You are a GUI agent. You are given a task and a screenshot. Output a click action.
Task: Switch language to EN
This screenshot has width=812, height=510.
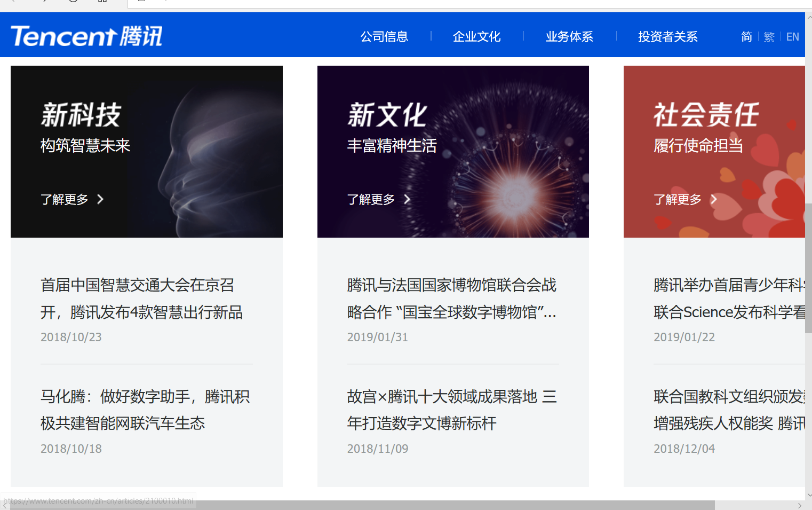tap(793, 37)
